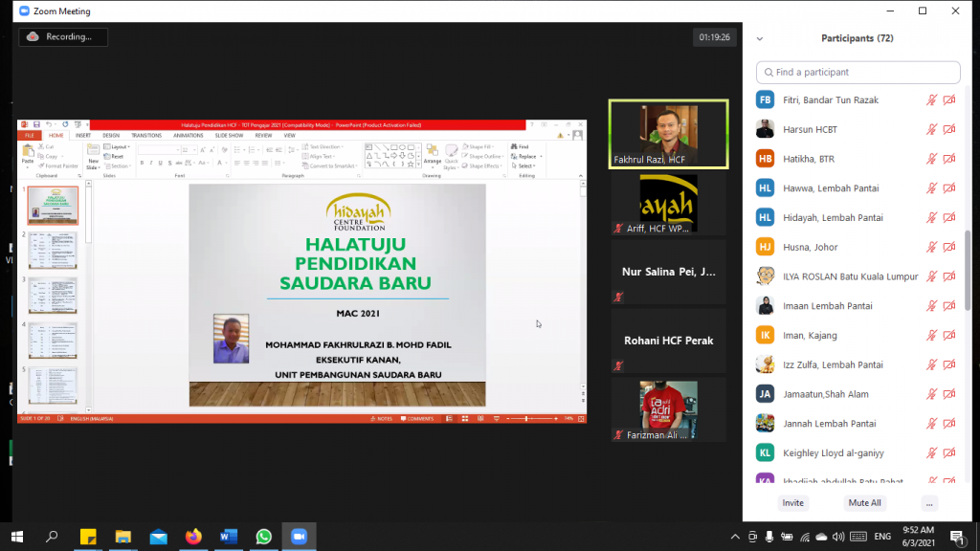Click the Find a participant search box
The width and height of the screenshot is (980, 551).
click(858, 73)
